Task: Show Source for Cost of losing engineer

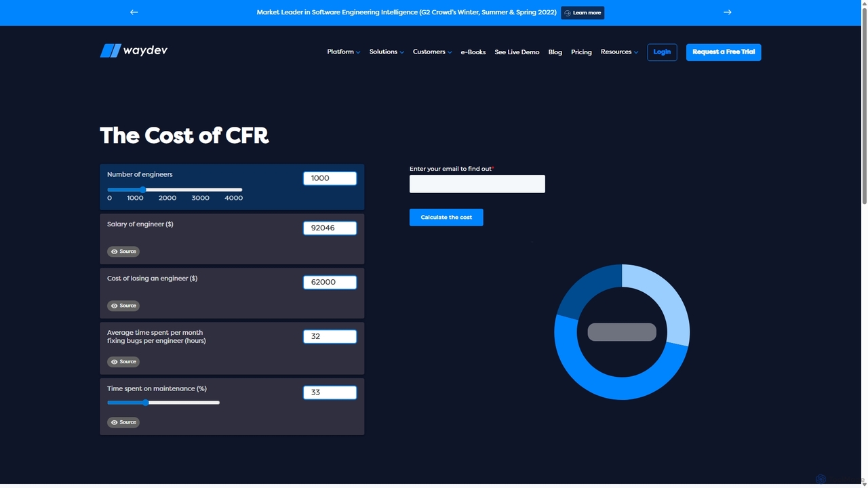Action: pyautogui.click(x=123, y=306)
